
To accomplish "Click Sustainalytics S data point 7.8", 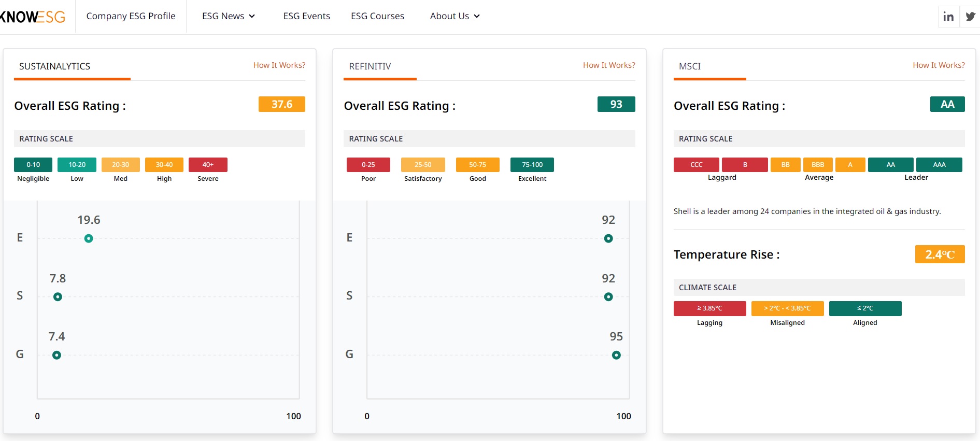I will point(58,297).
